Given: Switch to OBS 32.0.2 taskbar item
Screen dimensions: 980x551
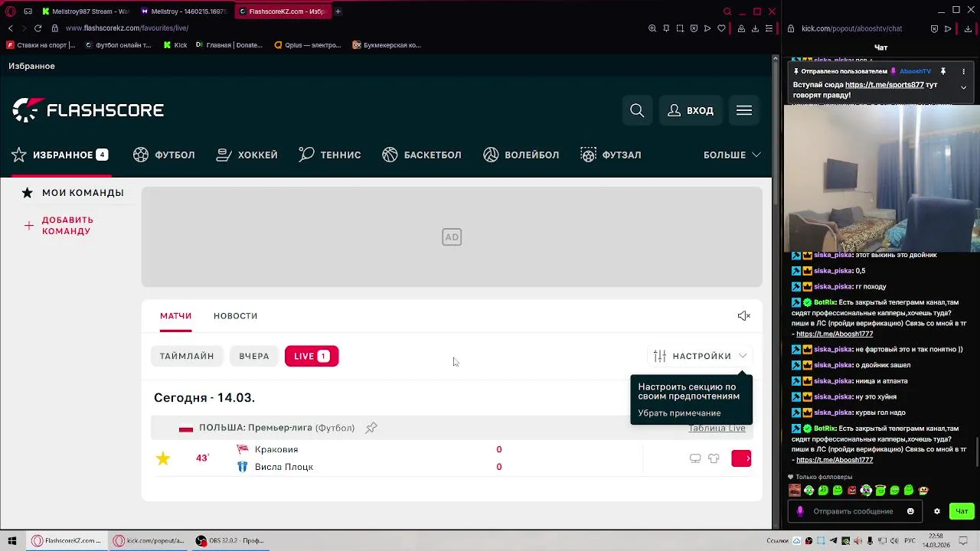Looking at the screenshot, I should click(x=230, y=540).
